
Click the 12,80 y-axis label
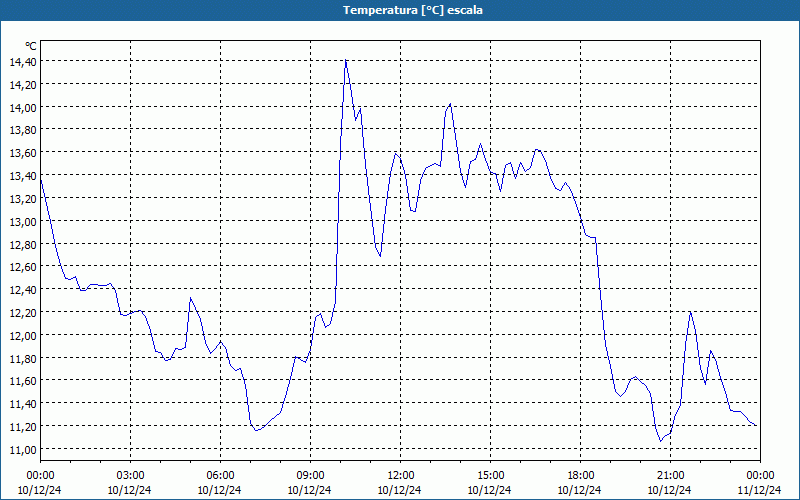coord(23,244)
